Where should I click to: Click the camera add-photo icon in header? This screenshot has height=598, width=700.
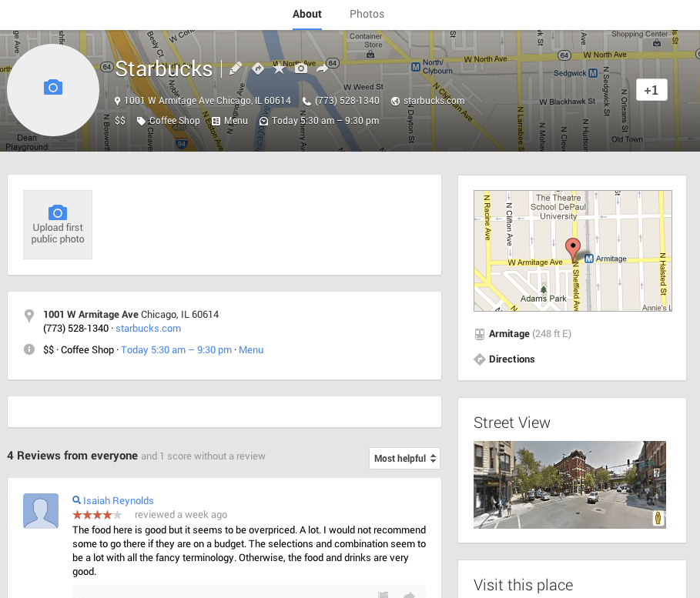301,68
